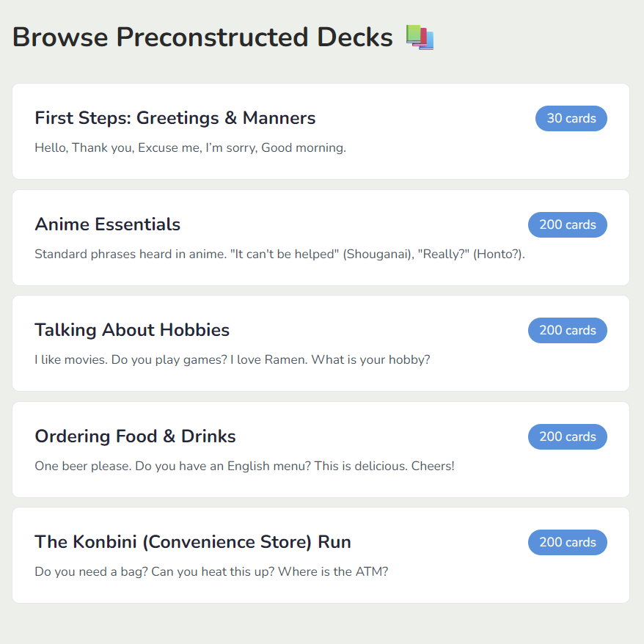Tap Ordering Food & Drinks 200 cards badge

click(567, 436)
